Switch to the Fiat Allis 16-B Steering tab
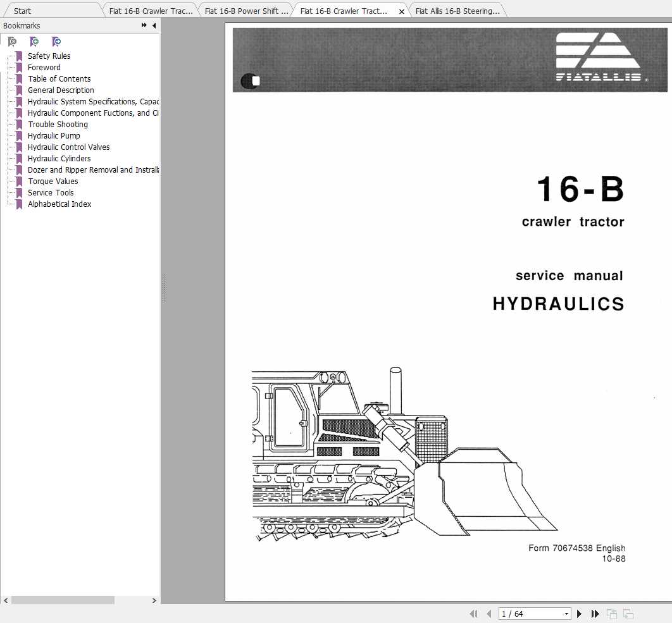The height and width of the screenshot is (623, 672). [457, 11]
